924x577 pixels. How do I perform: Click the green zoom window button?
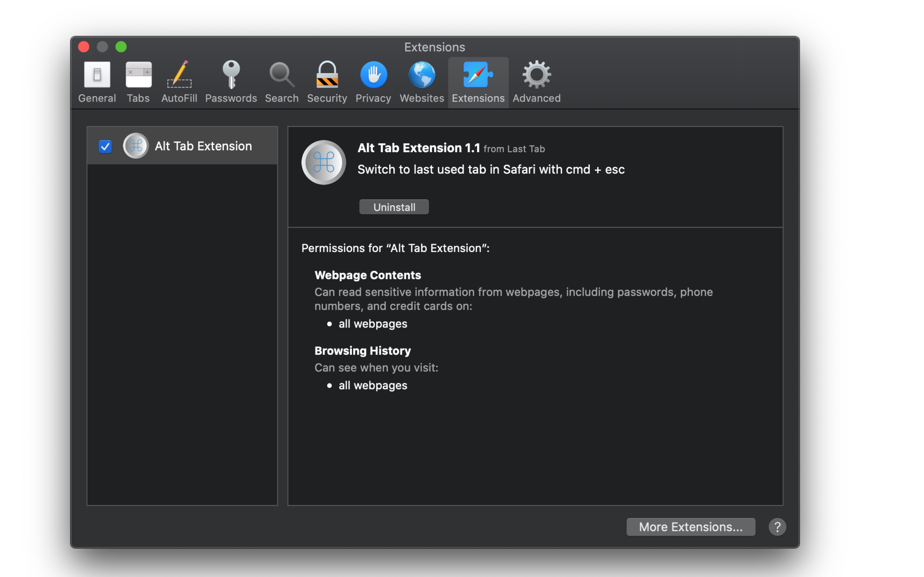click(121, 47)
